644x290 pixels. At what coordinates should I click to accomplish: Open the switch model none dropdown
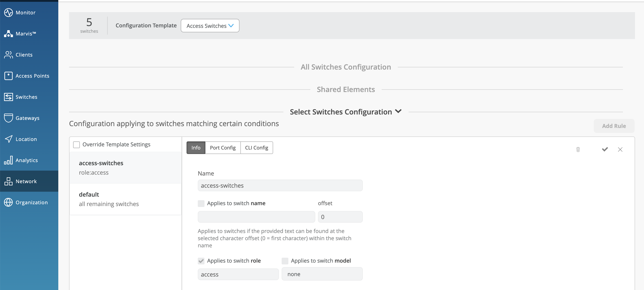(322, 274)
